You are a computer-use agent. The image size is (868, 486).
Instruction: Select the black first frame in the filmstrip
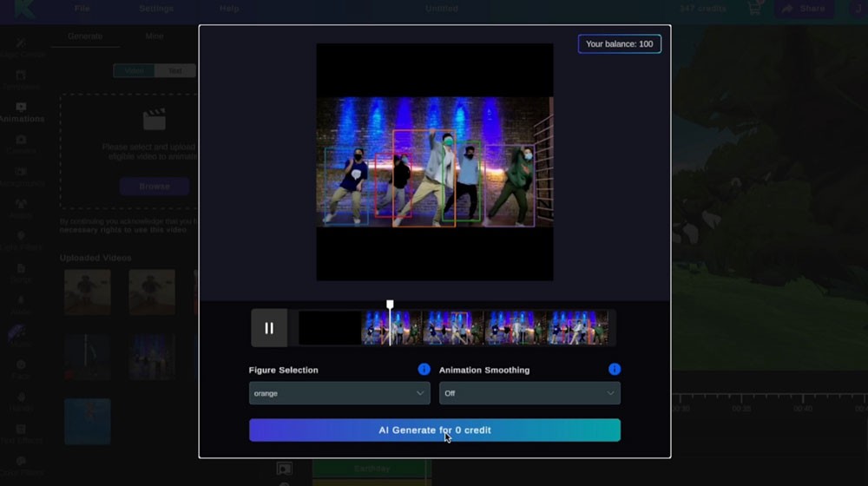coord(330,328)
